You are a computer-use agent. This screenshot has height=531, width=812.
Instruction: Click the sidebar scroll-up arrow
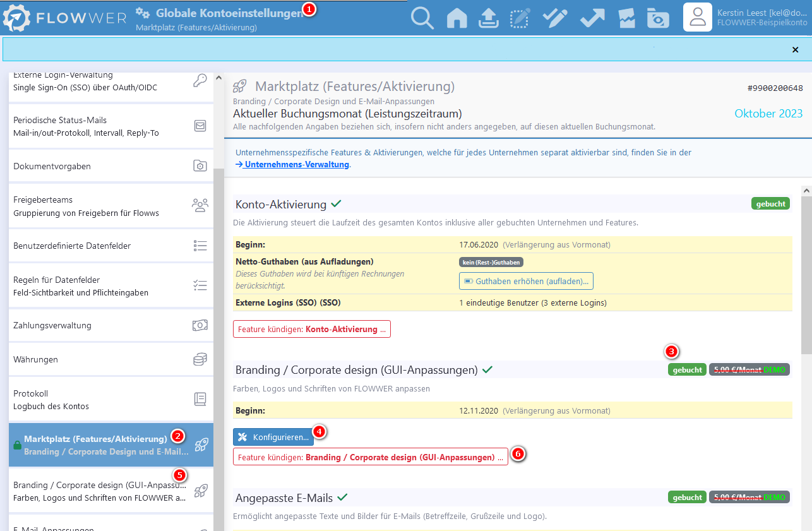pyautogui.click(x=218, y=78)
